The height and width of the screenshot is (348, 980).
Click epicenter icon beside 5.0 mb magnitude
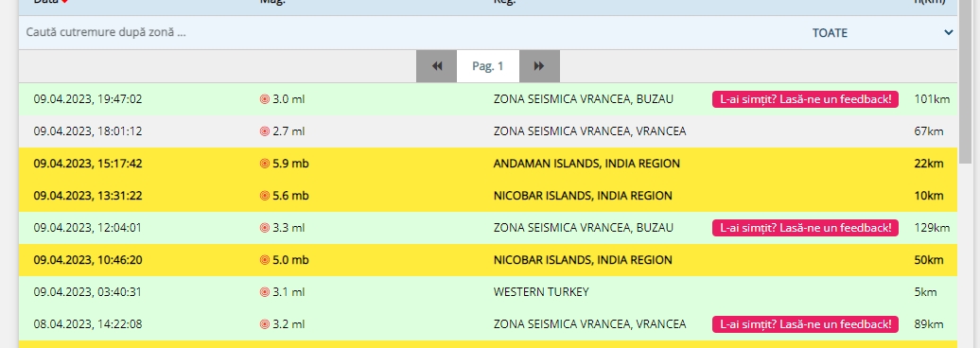point(264,260)
